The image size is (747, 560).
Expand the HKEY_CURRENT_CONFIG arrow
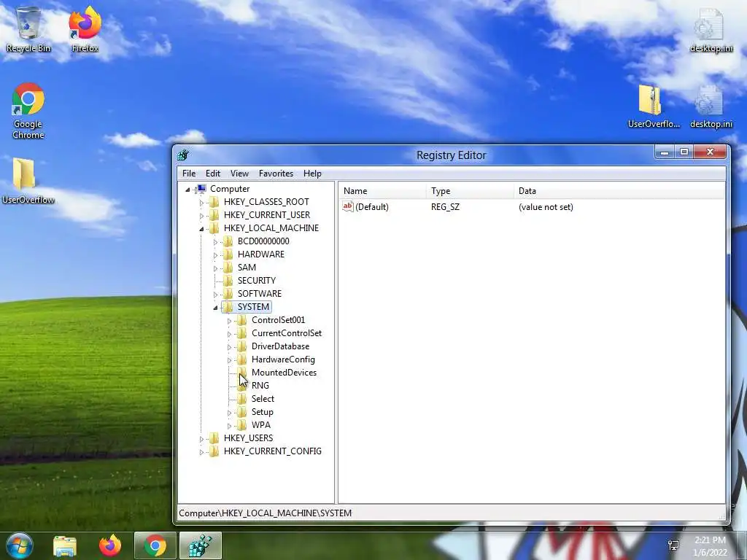click(x=201, y=452)
